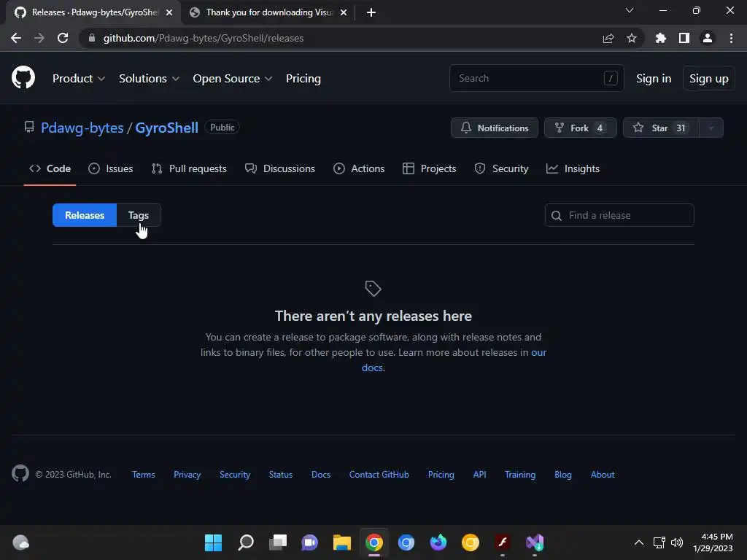
Task: Click Google Chrome taskbar icon
Action: point(374,542)
